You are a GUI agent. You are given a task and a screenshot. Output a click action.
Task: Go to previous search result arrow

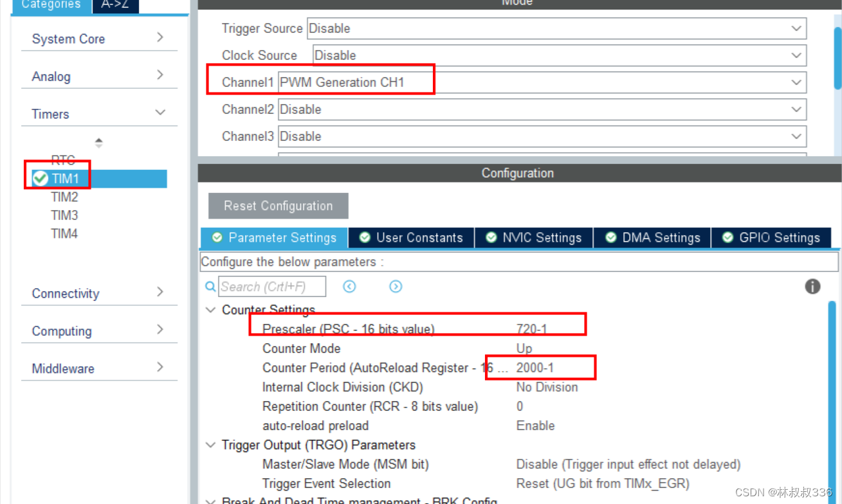[349, 287]
